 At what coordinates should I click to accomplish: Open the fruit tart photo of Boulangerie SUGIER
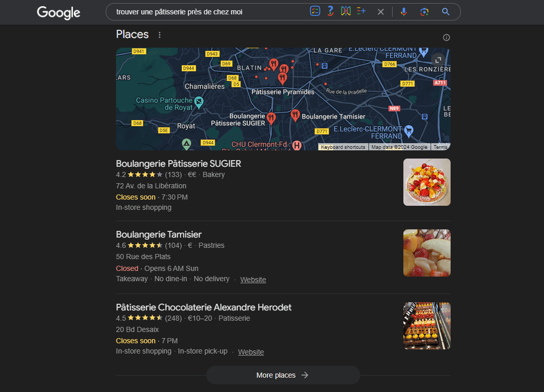tap(426, 182)
